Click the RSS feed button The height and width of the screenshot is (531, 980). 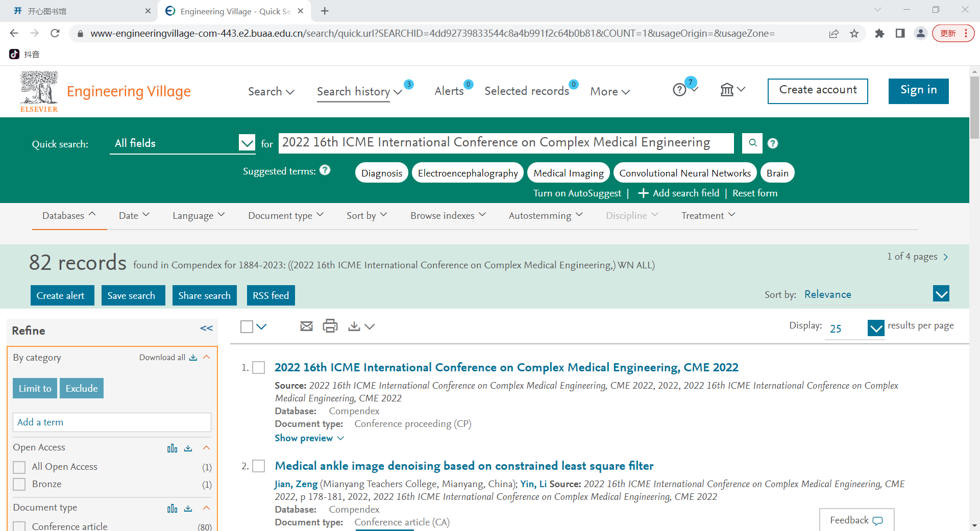click(271, 295)
